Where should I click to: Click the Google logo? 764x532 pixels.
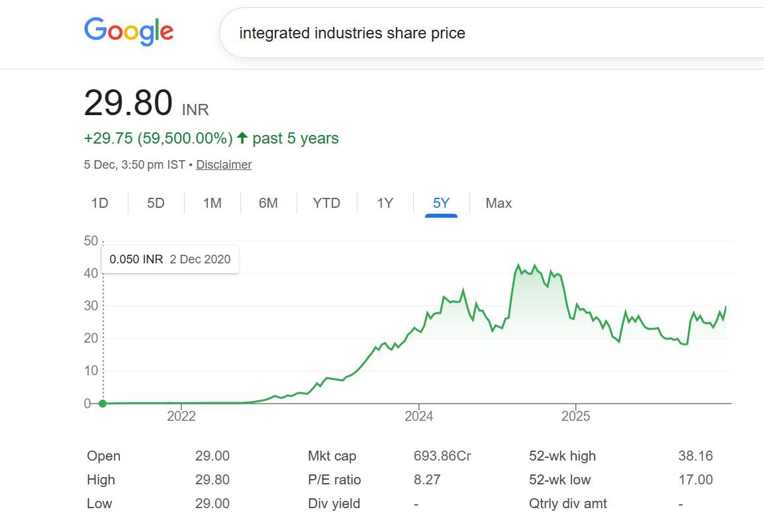(x=128, y=31)
